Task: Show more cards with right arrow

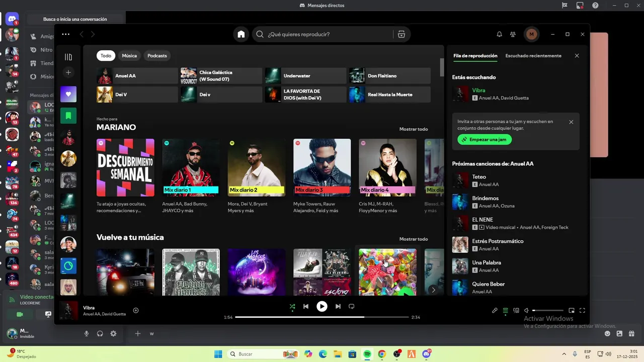Action: click(433, 290)
